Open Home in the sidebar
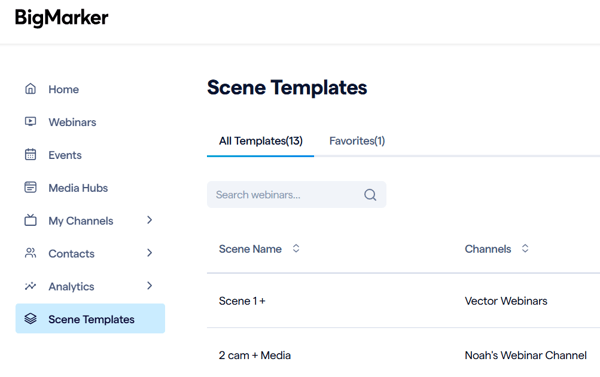Viewport: 600px width, 377px height. click(64, 90)
